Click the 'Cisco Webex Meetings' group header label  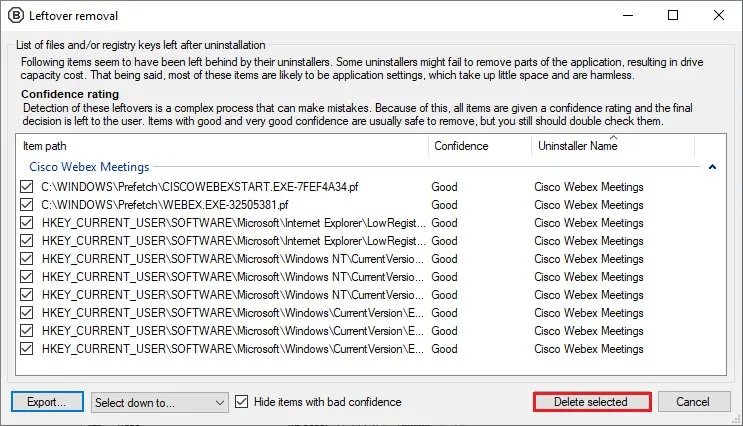click(x=89, y=167)
